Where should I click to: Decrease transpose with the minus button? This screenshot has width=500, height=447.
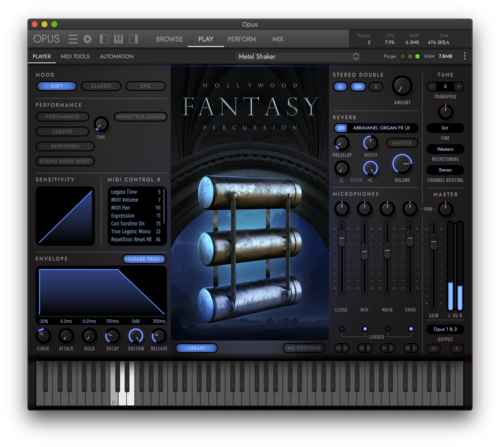432,86
